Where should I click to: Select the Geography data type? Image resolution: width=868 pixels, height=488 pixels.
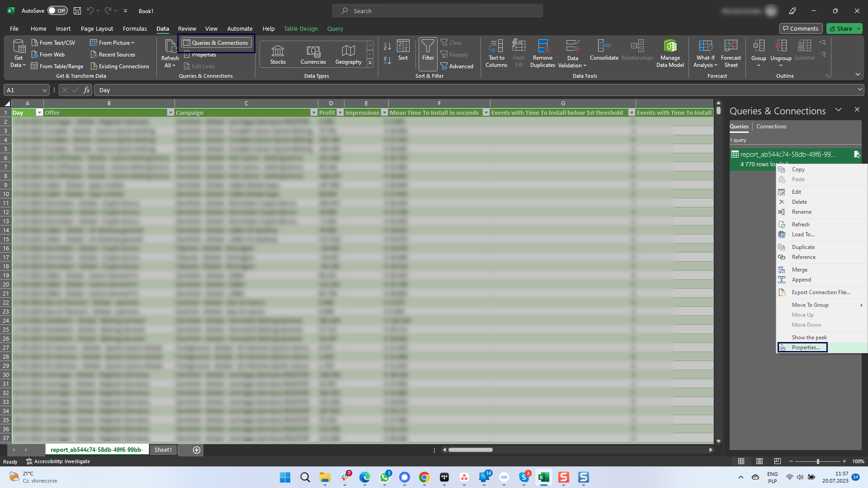coord(348,53)
